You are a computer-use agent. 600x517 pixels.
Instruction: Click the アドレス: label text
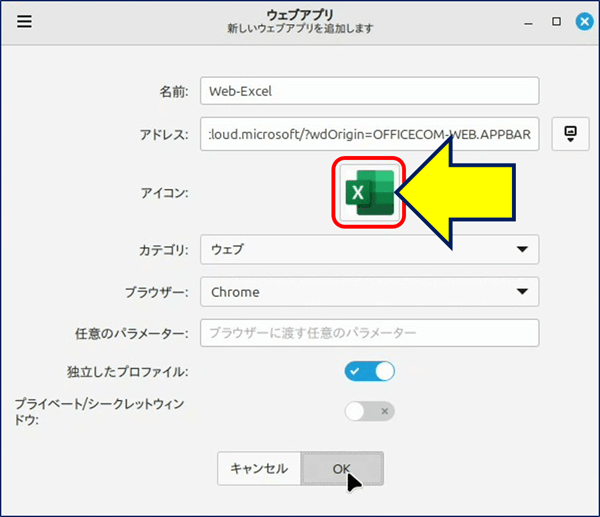pos(164,135)
